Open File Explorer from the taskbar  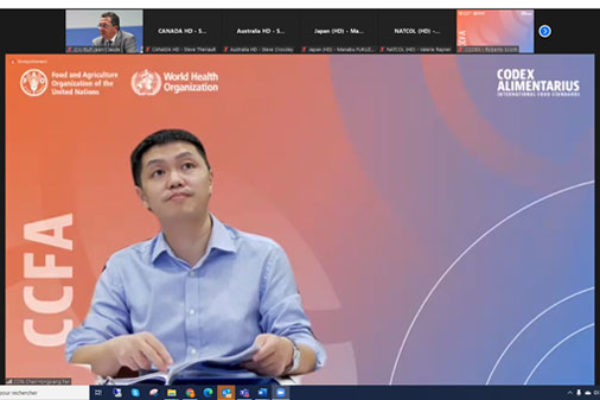[171, 393]
